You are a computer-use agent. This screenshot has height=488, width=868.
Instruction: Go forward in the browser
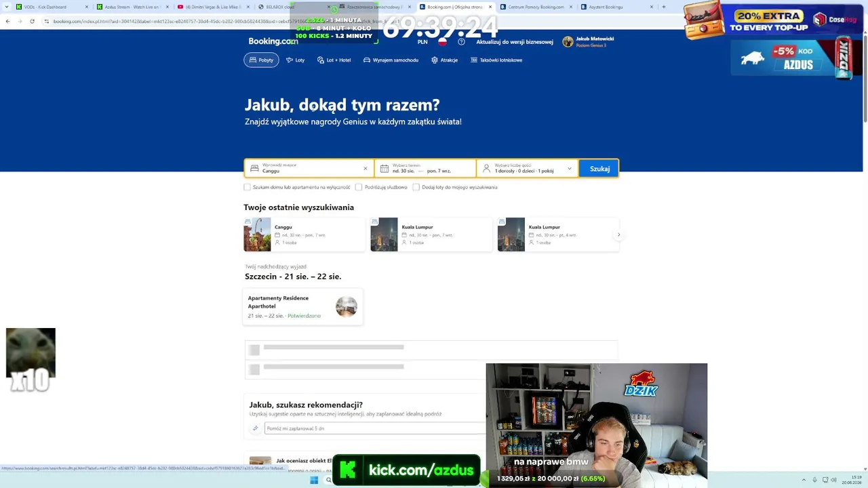click(20, 21)
